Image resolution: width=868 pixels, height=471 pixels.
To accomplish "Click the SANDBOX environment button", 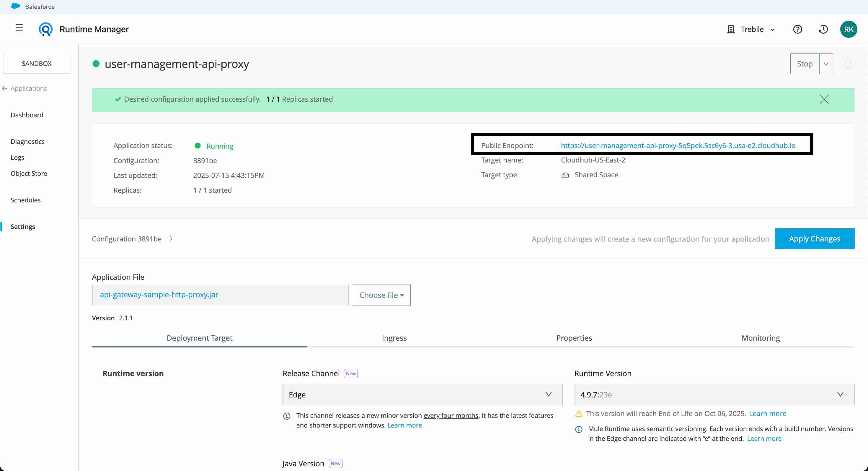I will [37, 64].
